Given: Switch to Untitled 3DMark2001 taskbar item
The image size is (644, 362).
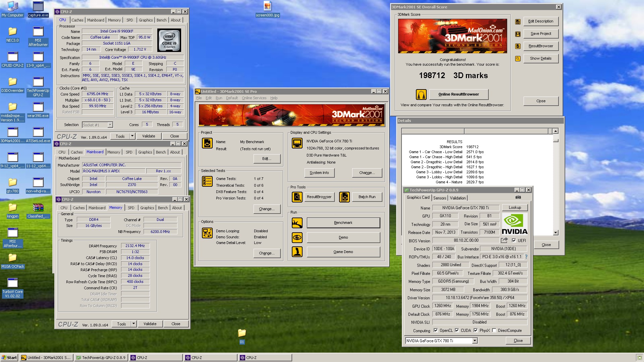Looking at the screenshot, I should (x=46, y=358).
